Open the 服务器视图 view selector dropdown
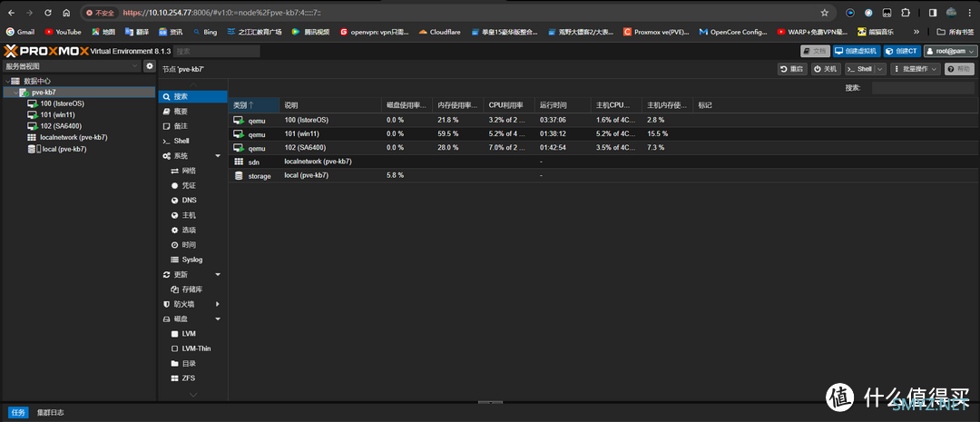This screenshot has height=422, width=980. [x=72, y=66]
